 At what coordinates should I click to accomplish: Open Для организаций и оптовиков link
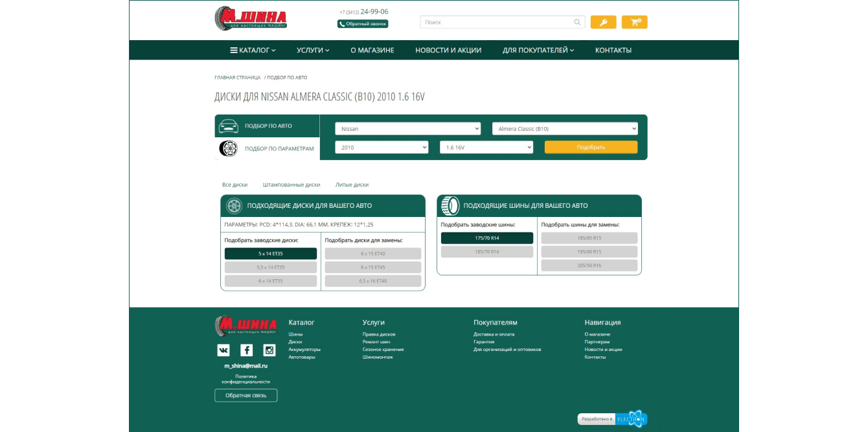[x=507, y=350]
